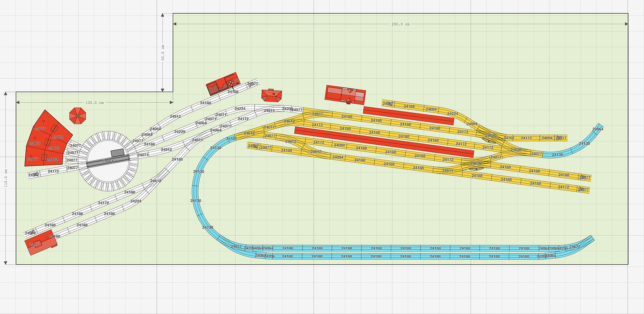Screen dimensions: 644x314
Task: Click the white 24206 piece beside white 24077
Action: click(287, 109)
